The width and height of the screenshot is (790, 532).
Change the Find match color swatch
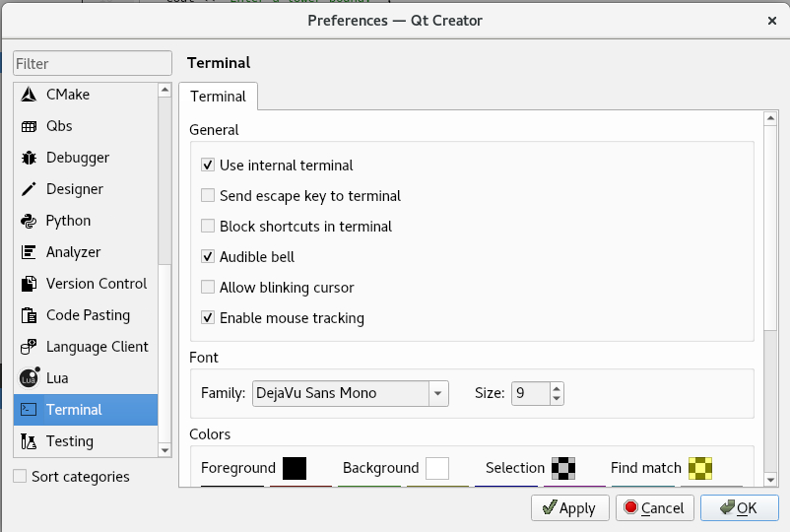click(700, 468)
